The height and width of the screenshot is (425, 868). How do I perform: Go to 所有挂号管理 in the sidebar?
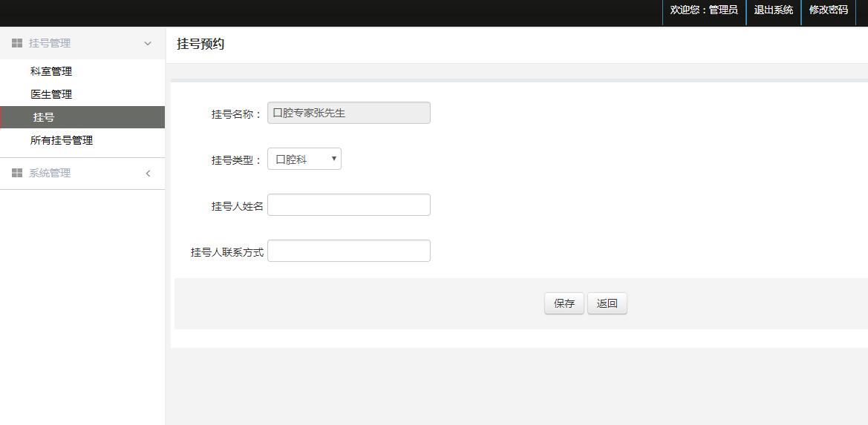[62, 140]
